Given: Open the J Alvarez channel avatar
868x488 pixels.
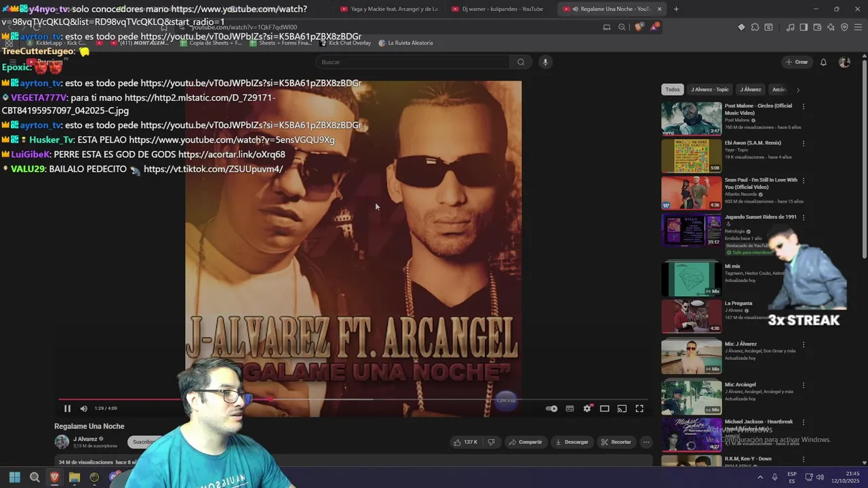Looking at the screenshot, I should coord(62,442).
